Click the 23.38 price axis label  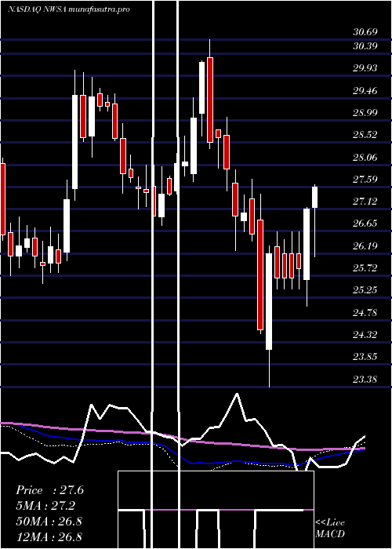[x=365, y=379]
